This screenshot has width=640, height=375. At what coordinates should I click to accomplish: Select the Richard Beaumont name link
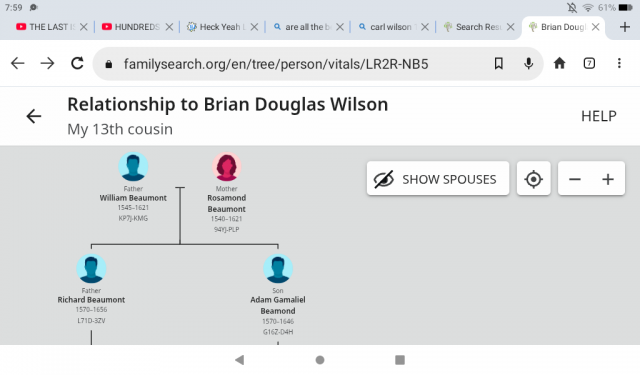coord(91,300)
